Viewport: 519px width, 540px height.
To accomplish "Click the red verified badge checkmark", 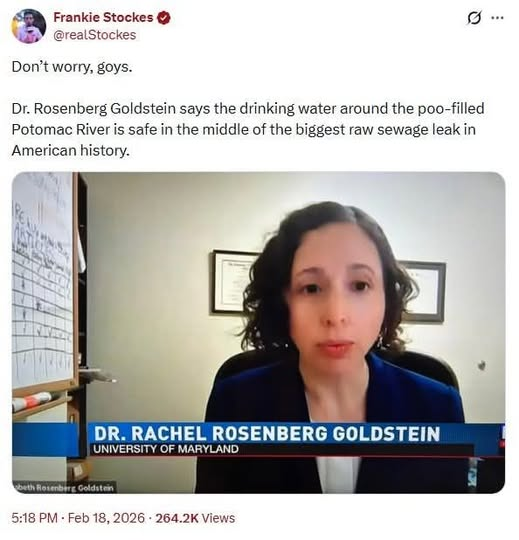I will 164,18.
